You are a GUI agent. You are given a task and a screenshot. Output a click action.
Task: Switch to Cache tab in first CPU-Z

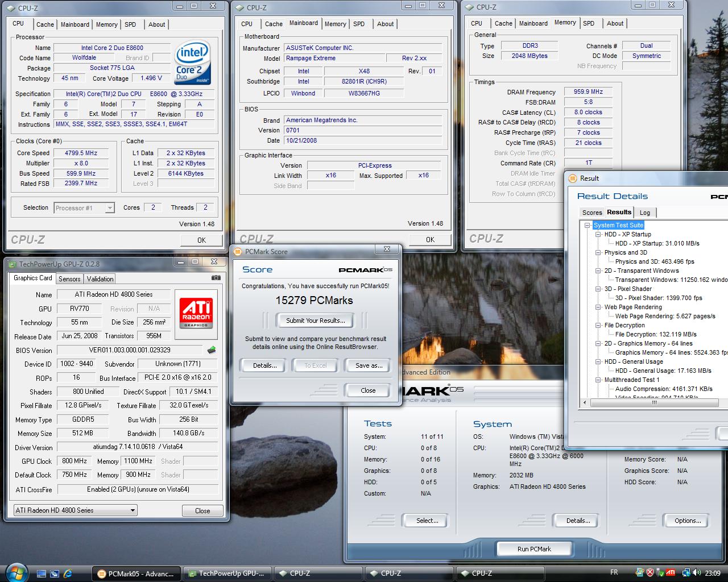(45, 24)
